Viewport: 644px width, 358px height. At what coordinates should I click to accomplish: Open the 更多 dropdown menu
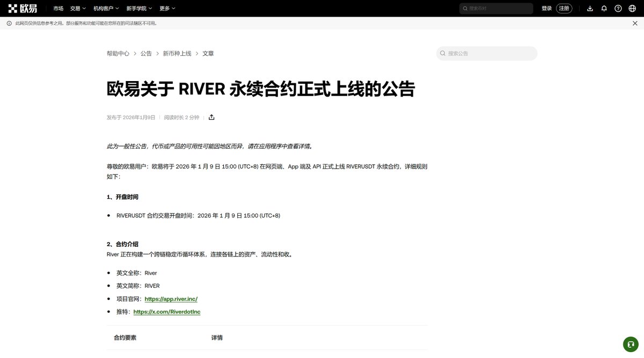[x=165, y=8]
